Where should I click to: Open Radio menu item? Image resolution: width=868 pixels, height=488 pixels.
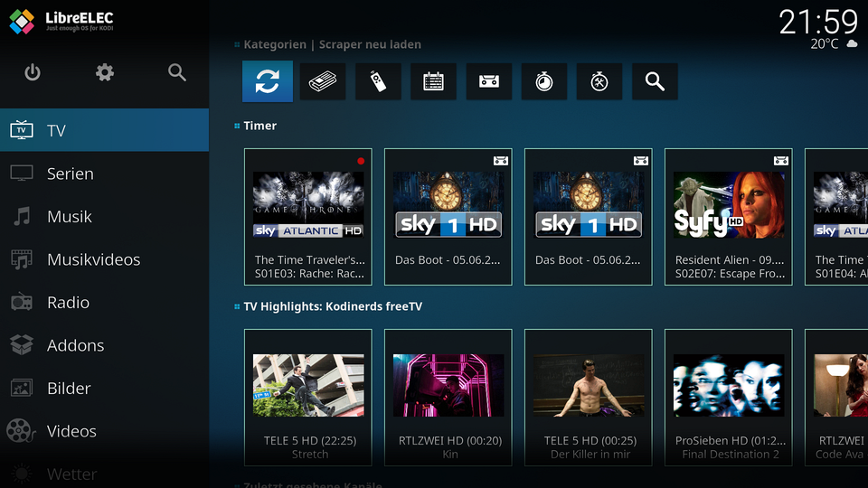[x=105, y=302]
